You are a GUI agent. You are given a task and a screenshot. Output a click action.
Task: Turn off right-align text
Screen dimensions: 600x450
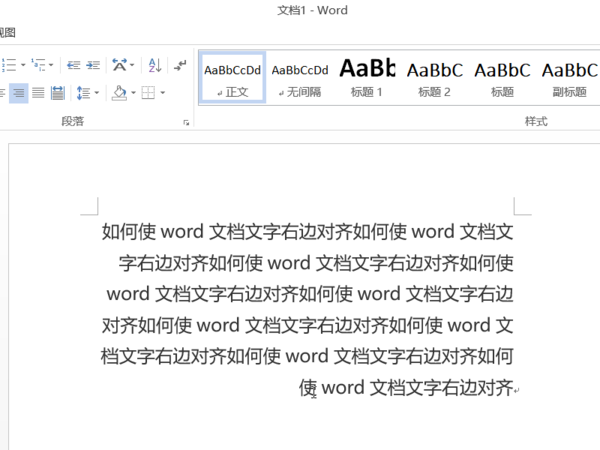pos(18,93)
